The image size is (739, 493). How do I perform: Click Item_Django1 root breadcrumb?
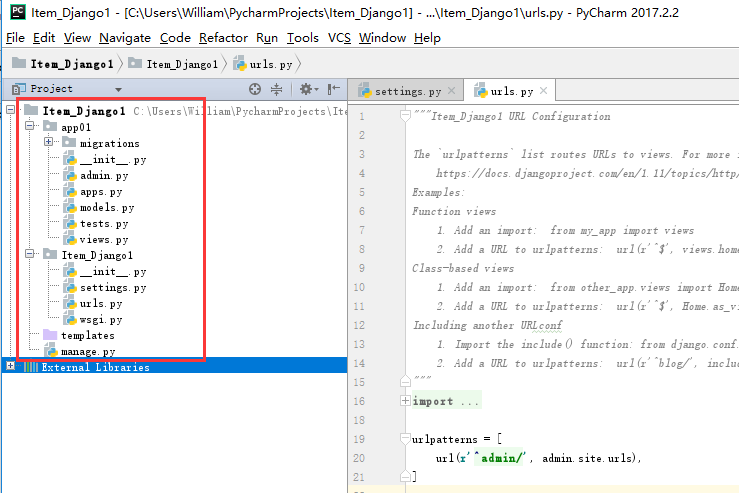pyautogui.click(x=63, y=64)
